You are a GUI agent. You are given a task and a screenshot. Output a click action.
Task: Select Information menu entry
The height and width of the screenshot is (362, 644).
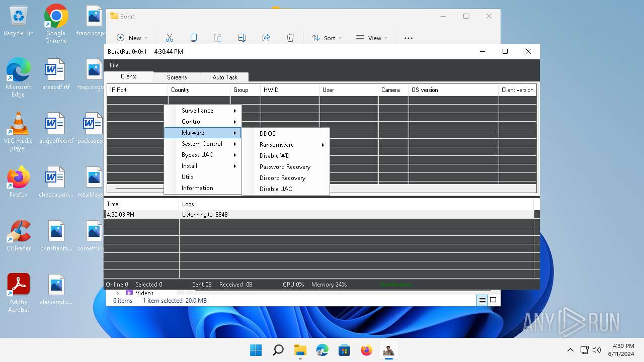(203, 188)
